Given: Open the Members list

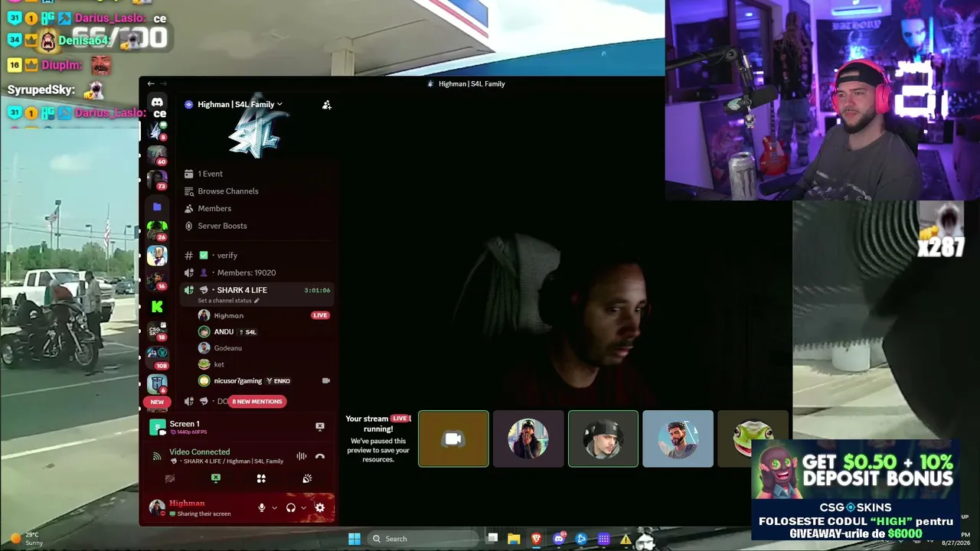Looking at the screenshot, I should pos(258,208).
